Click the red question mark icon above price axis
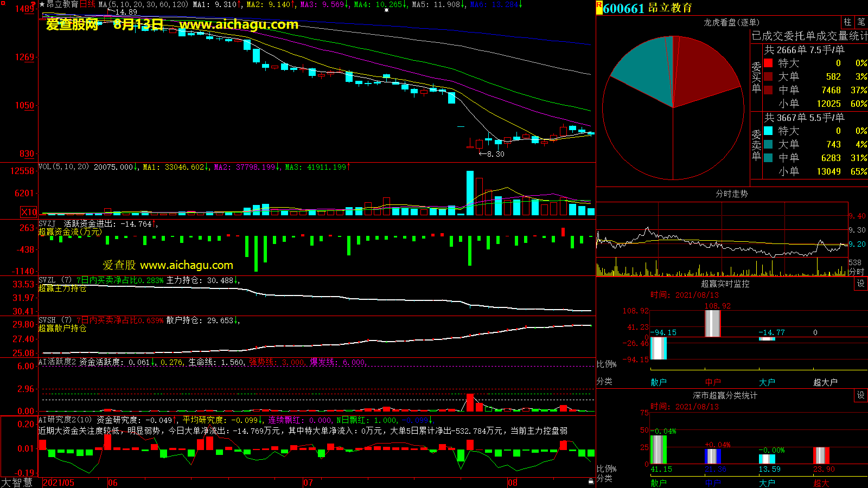The height and width of the screenshot is (488, 868). click(x=34, y=4)
